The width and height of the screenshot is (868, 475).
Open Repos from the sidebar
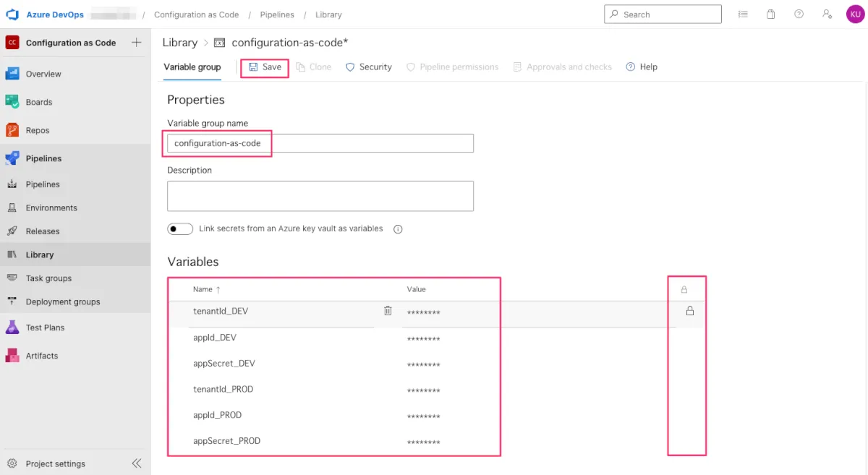(x=37, y=130)
